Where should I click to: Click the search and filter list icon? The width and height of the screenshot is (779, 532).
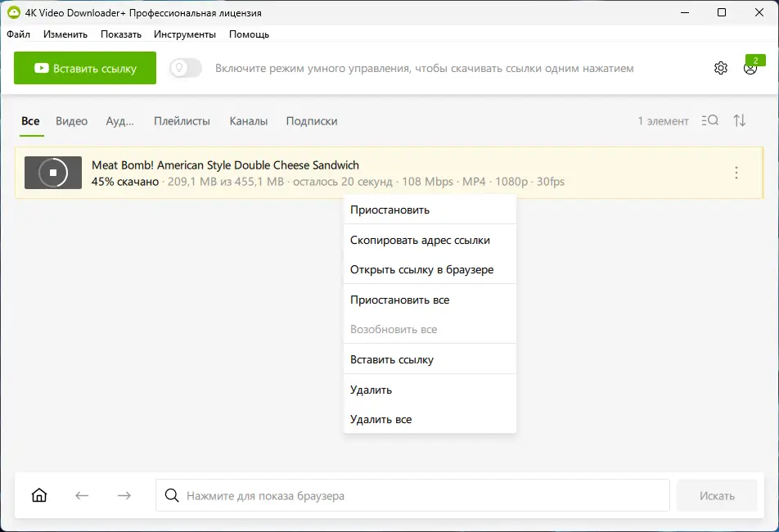[x=709, y=121]
